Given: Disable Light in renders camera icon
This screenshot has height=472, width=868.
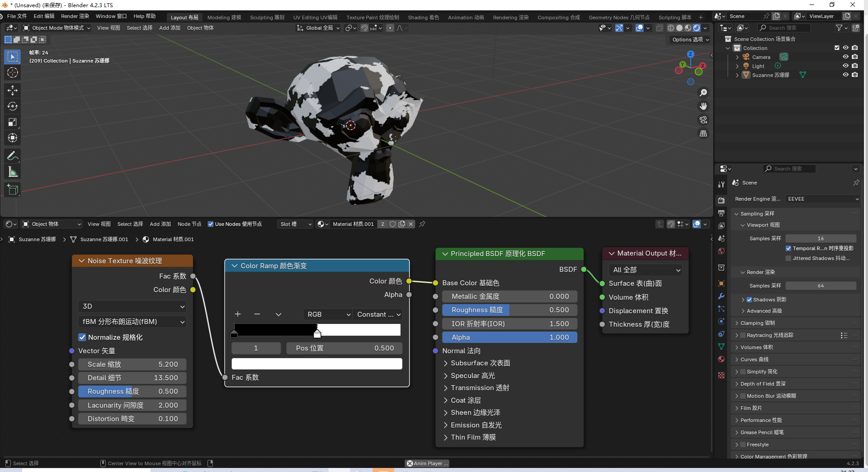Looking at the screenshot, I should click(x=855, y=66).
